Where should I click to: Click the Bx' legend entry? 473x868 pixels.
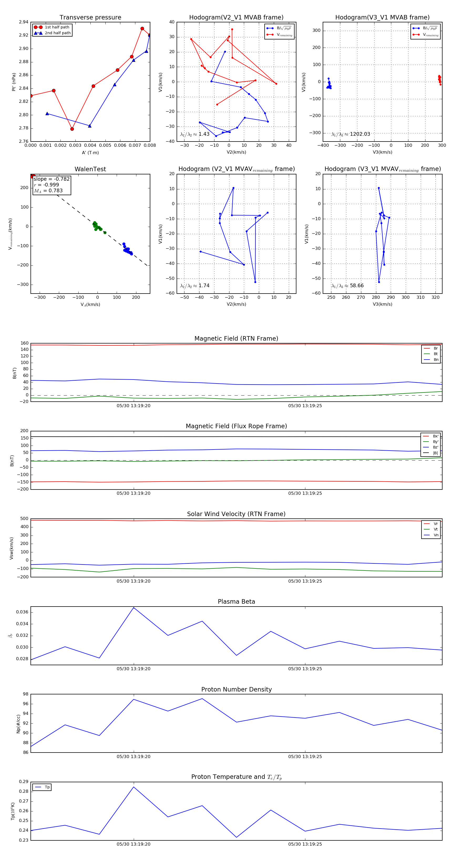pos(431,436)
